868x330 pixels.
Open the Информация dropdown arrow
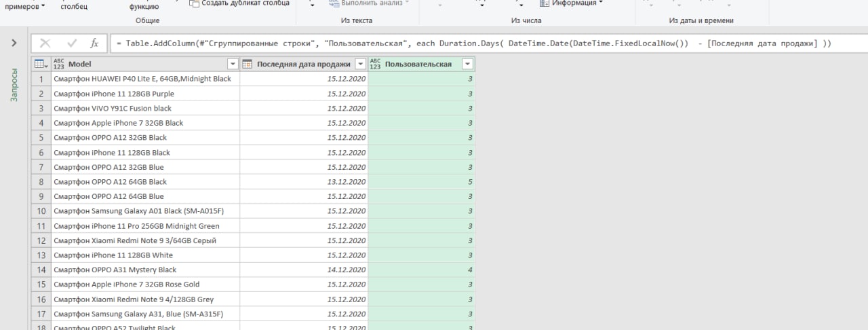pyautogui.click(x=601, y=3)
